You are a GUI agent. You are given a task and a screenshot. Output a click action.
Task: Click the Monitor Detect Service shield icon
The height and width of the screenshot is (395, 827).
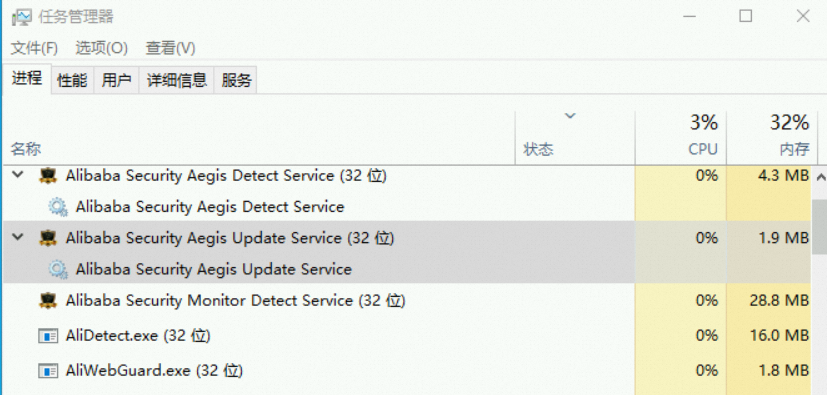click(x=48, y=301)
